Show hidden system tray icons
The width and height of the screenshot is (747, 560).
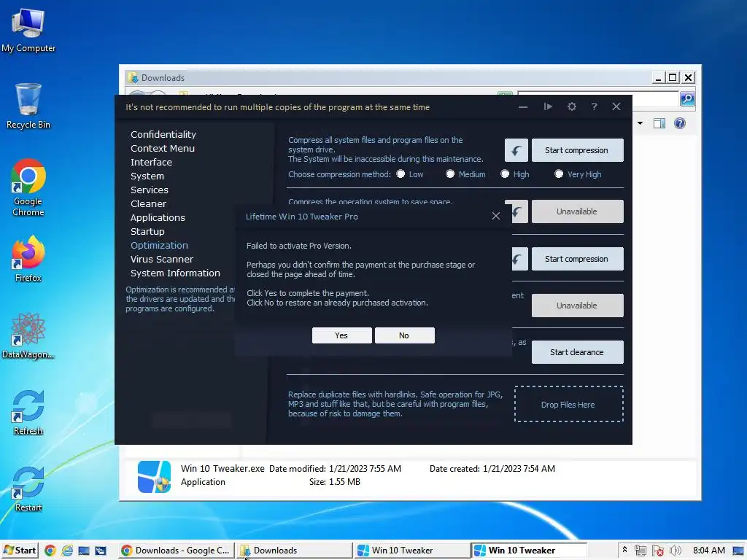tap(624, 550)
